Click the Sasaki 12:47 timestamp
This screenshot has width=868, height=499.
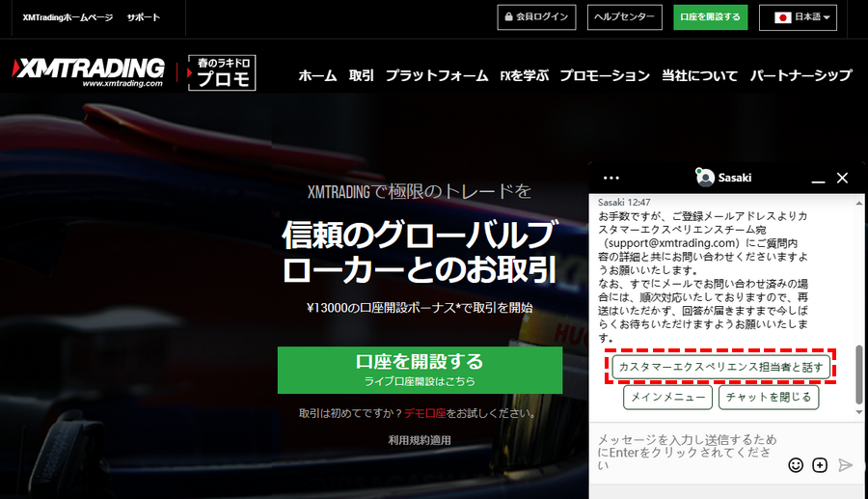(x=624, y=203)
